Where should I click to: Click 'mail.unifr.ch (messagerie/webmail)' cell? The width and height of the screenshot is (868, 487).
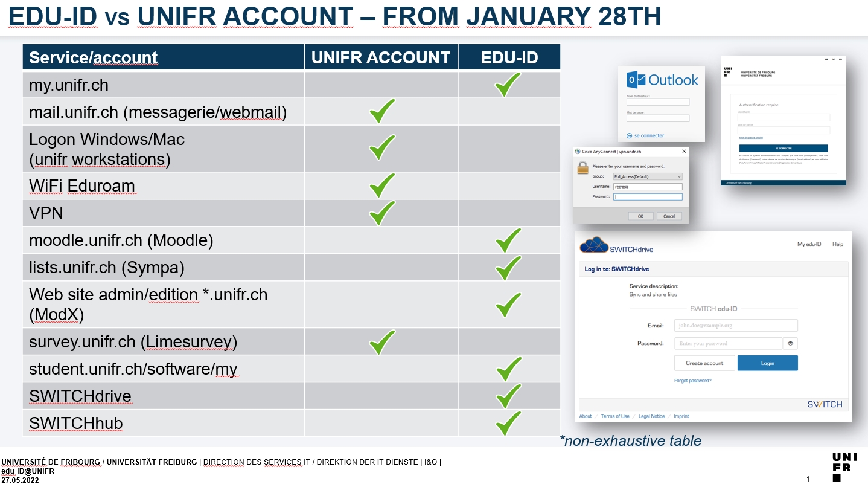click(164, 112)
